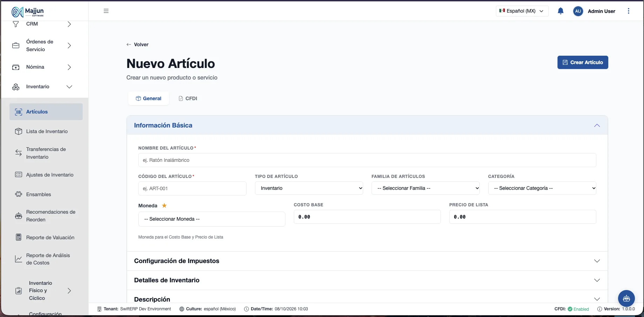
Task: Click the Precio de Lista input
Action: (x=522, y=217)
